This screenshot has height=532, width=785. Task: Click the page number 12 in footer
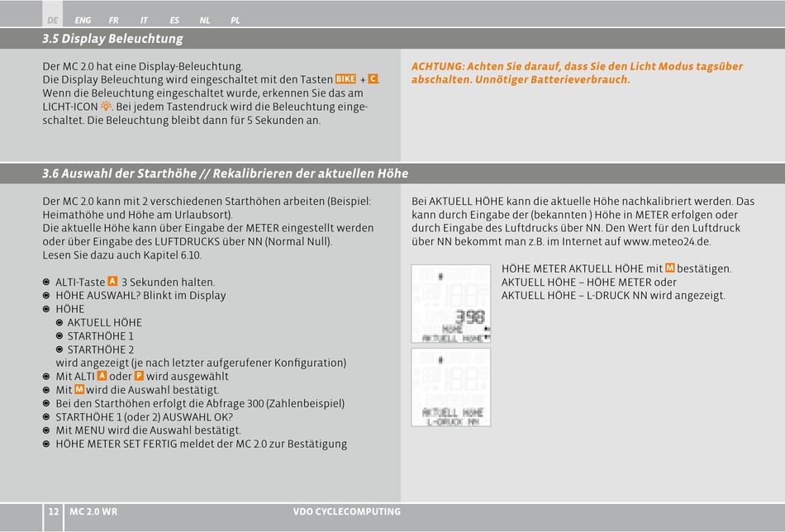[53, 511]
